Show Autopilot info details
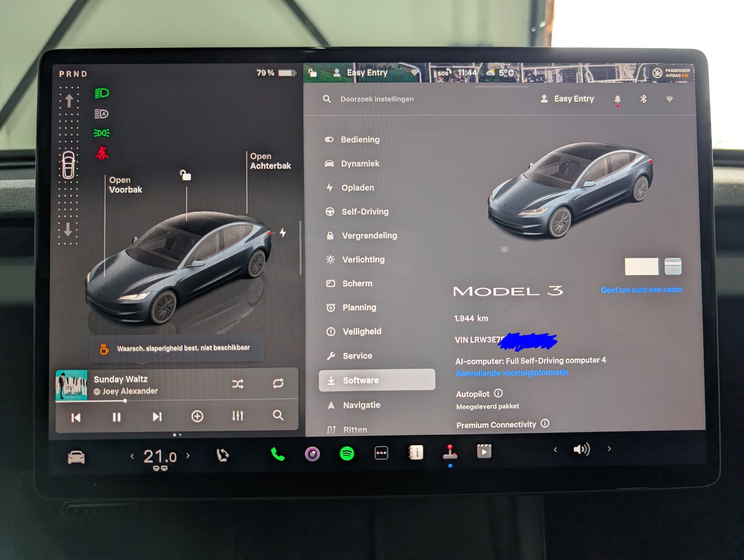744x560 pixels. [499, 393]
